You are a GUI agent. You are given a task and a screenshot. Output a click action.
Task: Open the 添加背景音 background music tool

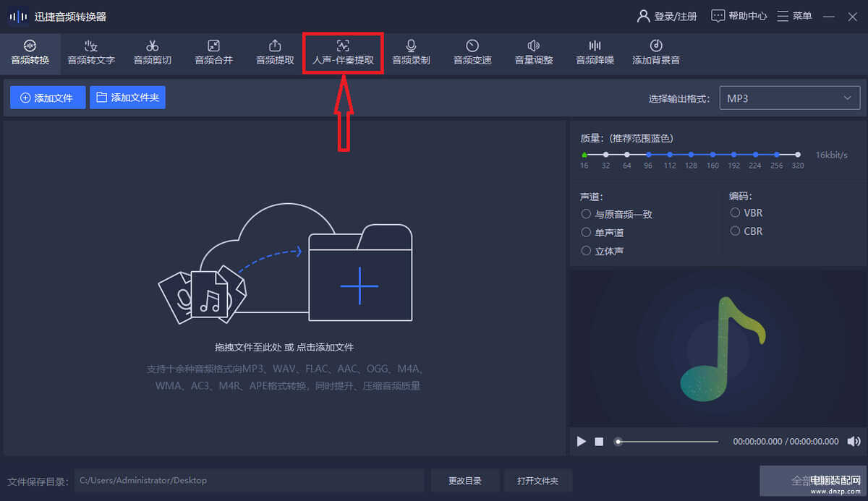656,52
